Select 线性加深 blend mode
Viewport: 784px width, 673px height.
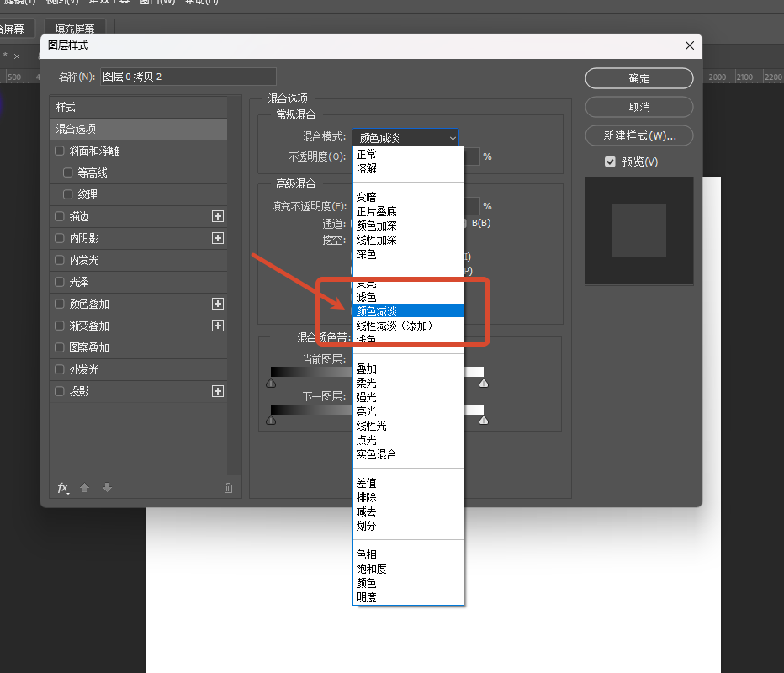pyautogui.click(x=409, y=240)
